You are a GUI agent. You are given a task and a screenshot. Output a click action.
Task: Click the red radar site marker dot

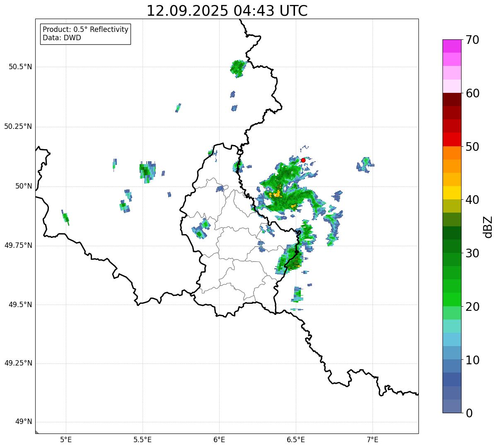click(x=303, y=160)
